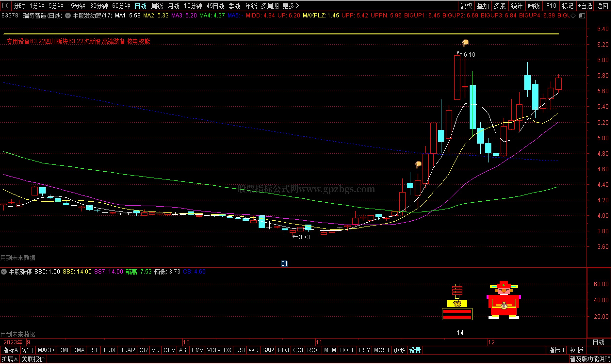Click the God of Wealth figure in sub-panel
Screen dimensions: 611x364
504,300
